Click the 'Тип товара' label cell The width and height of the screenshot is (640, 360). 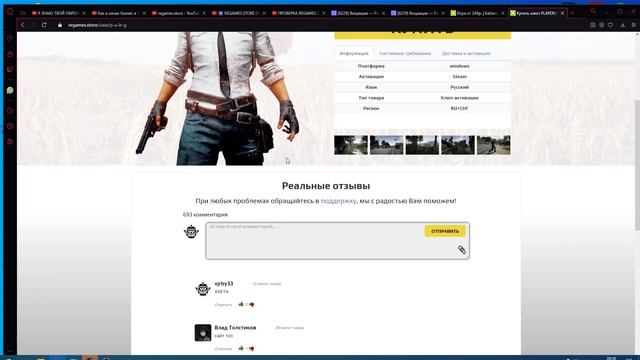coord(371,98)
